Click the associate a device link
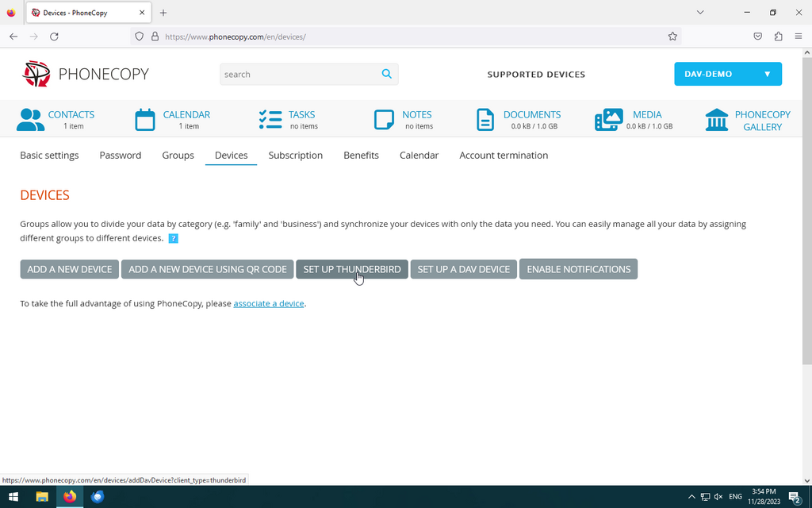The image size is (812, 508). coord(268,303)
